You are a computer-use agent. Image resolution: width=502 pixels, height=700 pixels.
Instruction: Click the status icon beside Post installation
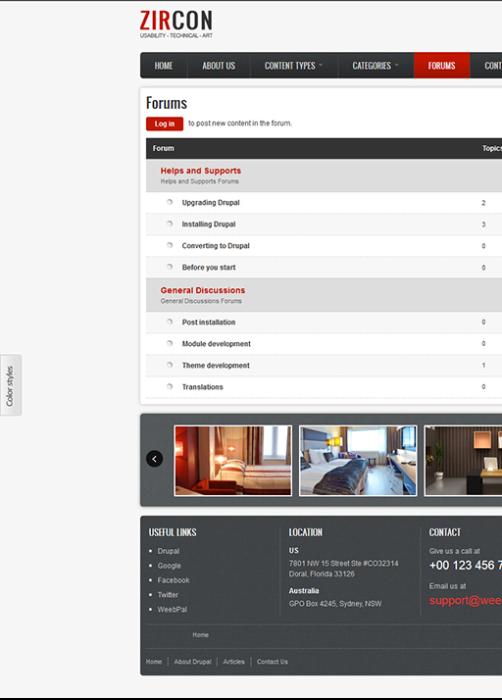tap(170, 321)
